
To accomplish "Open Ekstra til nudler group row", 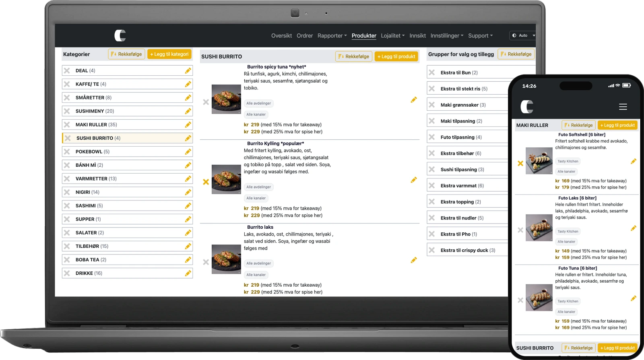I will pyautogui.click(x=467, y=218).
